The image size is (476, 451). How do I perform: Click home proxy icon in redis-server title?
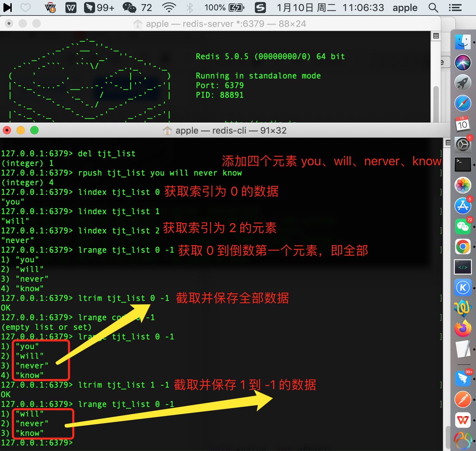tap(138, 24)
